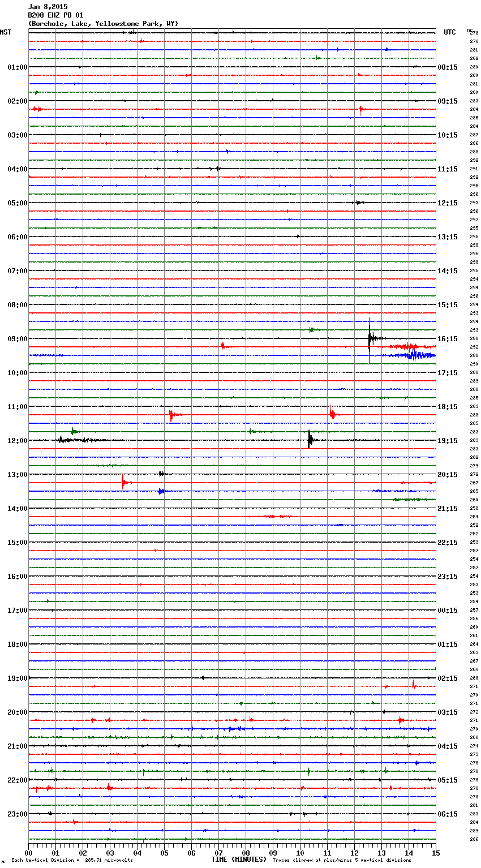481x868 pixels.
Task: Click the 'TIME (MINUTES)' axis title
Action: 239,860
